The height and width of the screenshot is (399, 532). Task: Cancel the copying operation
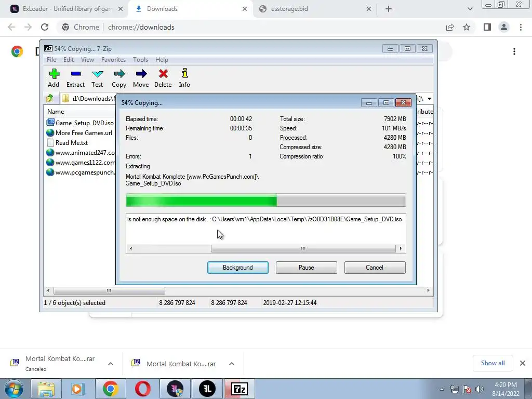(375, 268)
